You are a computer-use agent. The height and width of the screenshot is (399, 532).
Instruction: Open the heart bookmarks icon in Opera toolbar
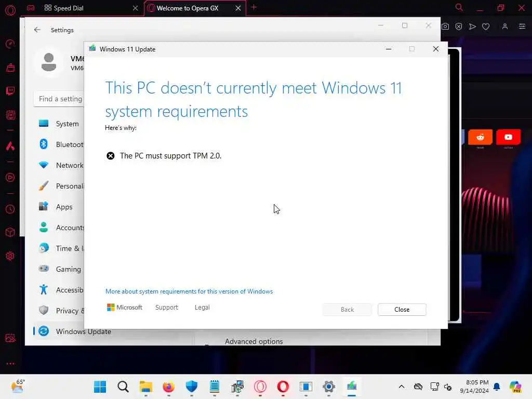(x=486, y=26)
